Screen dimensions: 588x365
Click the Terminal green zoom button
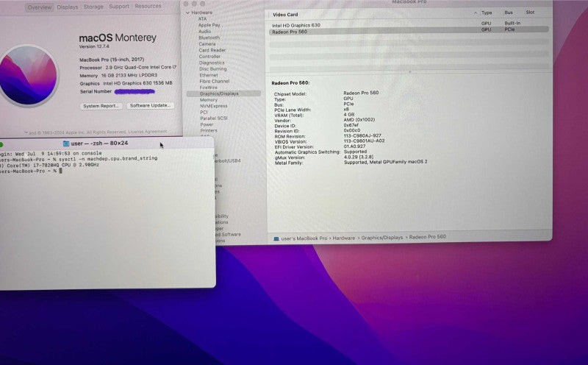pos(1,144)
